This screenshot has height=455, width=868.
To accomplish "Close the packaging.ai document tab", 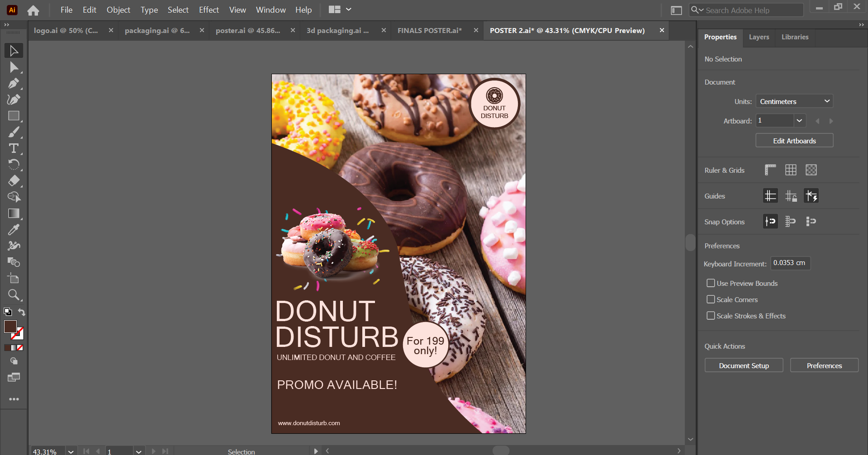I will pyautogui.click(x=202, y=30).
